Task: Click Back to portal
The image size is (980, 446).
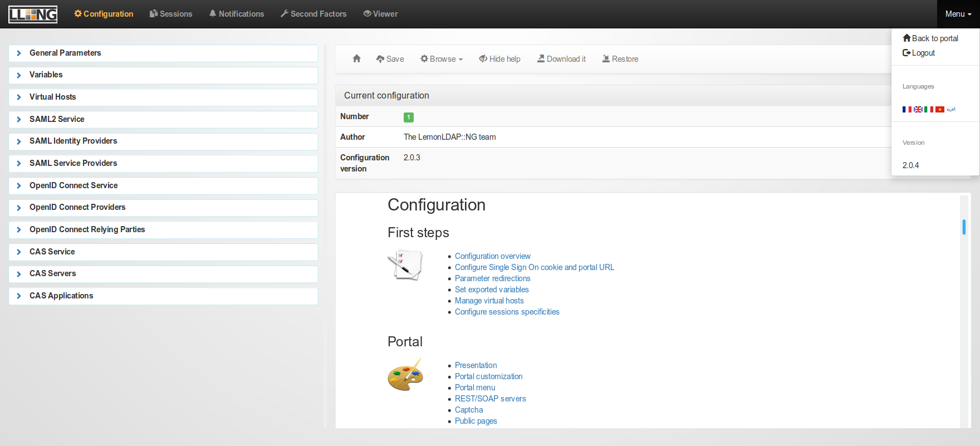Action: pos(930,38)
